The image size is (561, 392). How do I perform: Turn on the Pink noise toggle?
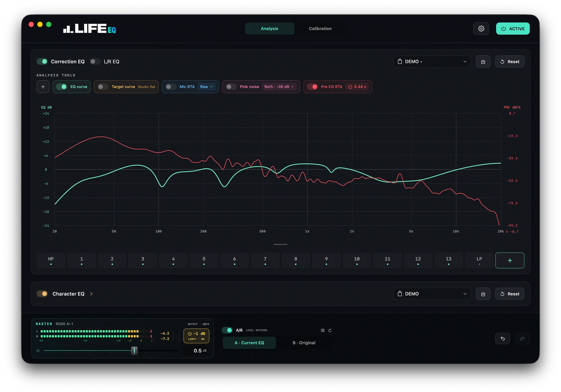pos(231,87)
